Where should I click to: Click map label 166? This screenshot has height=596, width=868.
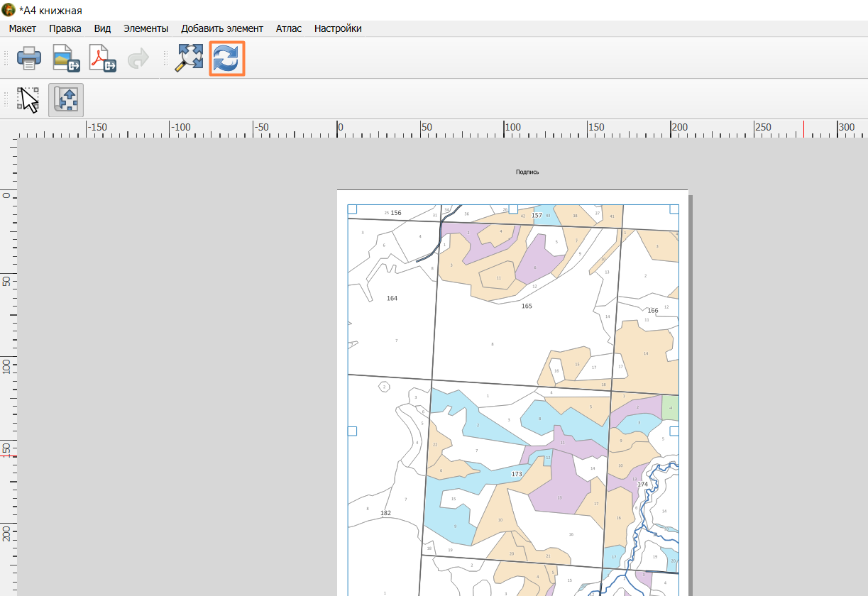653,311
